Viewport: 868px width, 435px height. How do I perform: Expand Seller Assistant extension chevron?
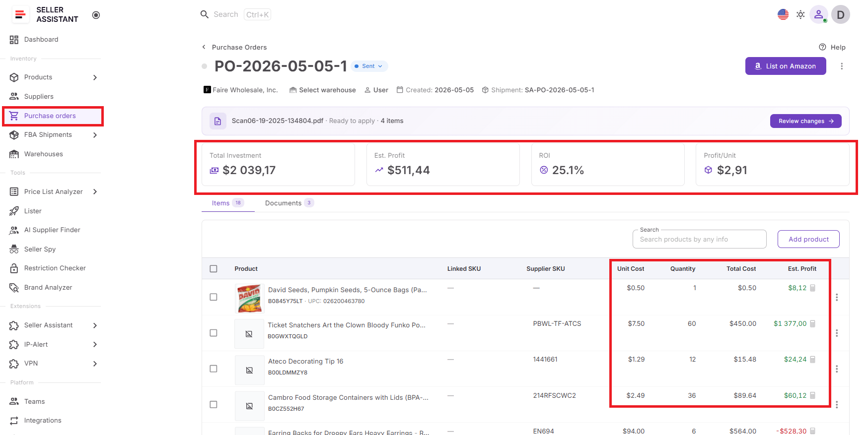(95, 325)
